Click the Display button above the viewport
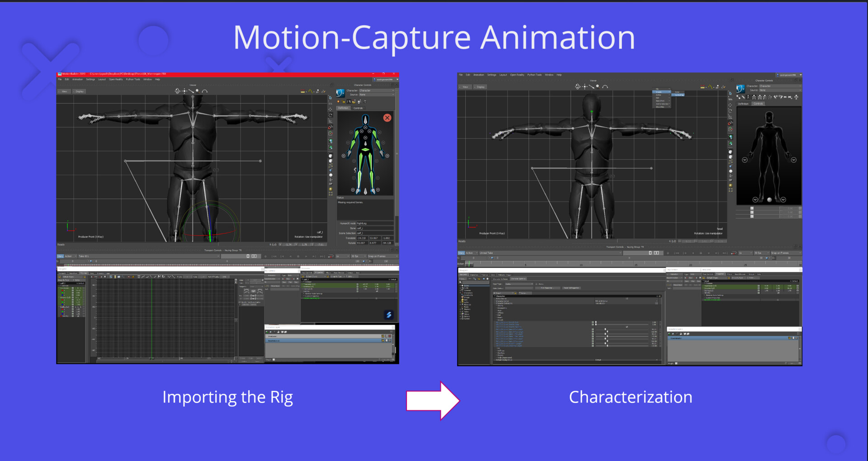Screen dimensions: 868x461 pos(79,91)
